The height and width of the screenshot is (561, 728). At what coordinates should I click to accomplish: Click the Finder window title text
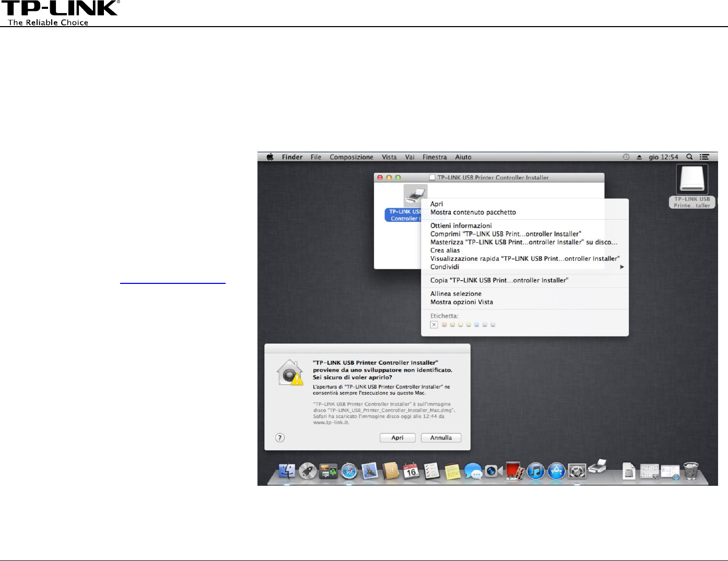click(493, 177)
